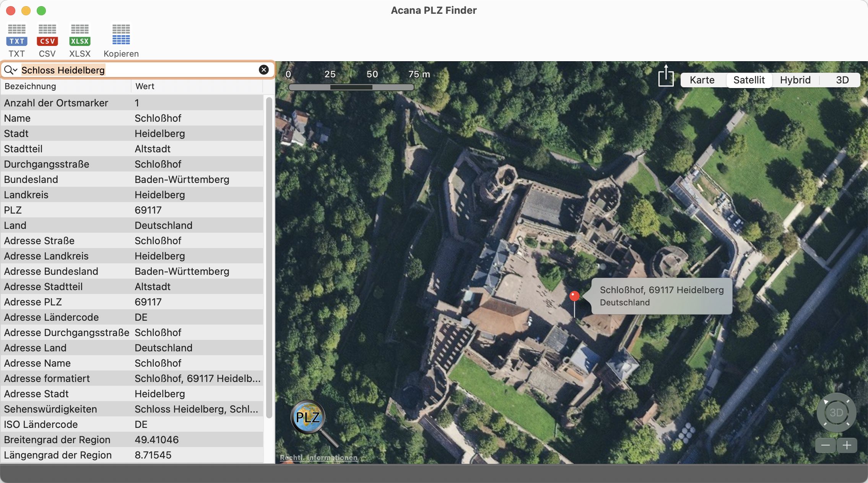This screenshot has height=483, width=868.
Task: Sort by Wert column header
Action: 197,86
